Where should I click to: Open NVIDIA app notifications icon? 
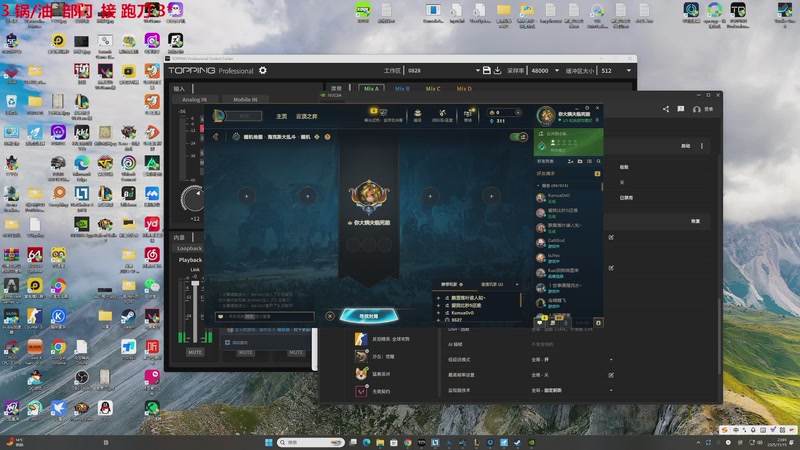pyautogui.click(x=681, y=109)
